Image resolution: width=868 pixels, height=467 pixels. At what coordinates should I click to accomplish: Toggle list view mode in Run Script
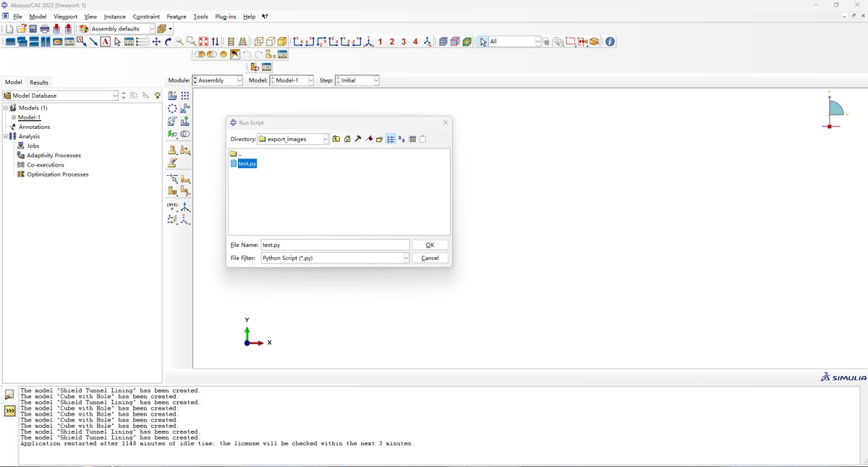[x=391, y=139]
